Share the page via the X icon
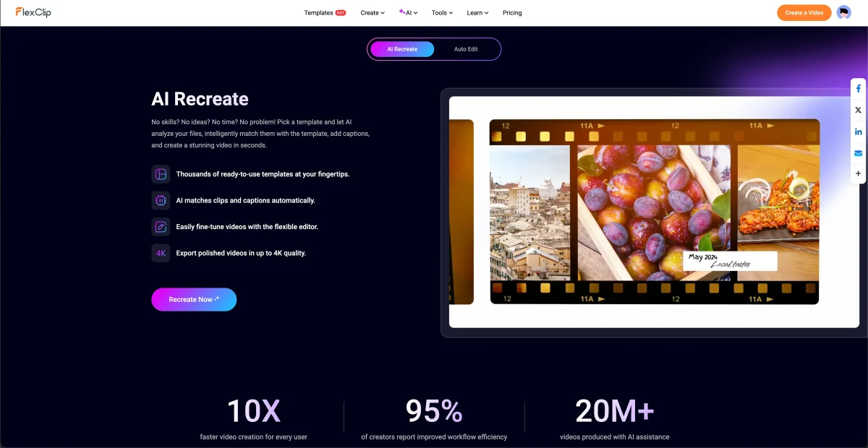Screen dimensions: 868x448 click(x=858, y=110)
